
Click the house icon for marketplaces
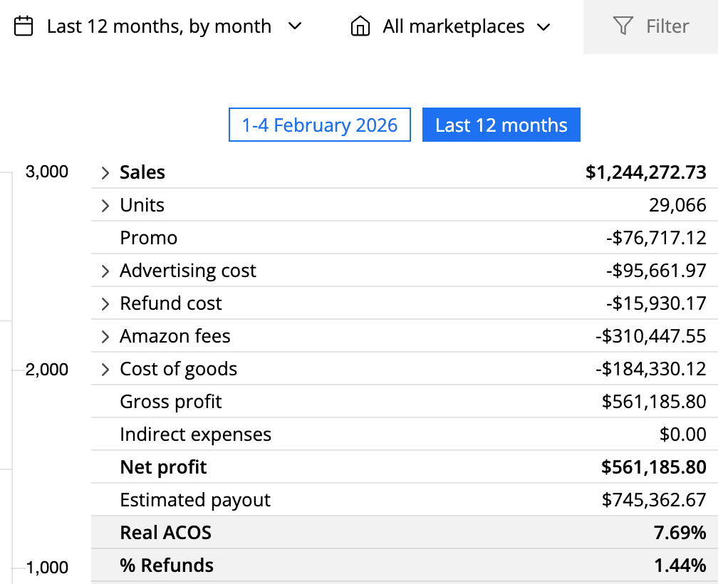pyautogui.click(x=361, y=27)
